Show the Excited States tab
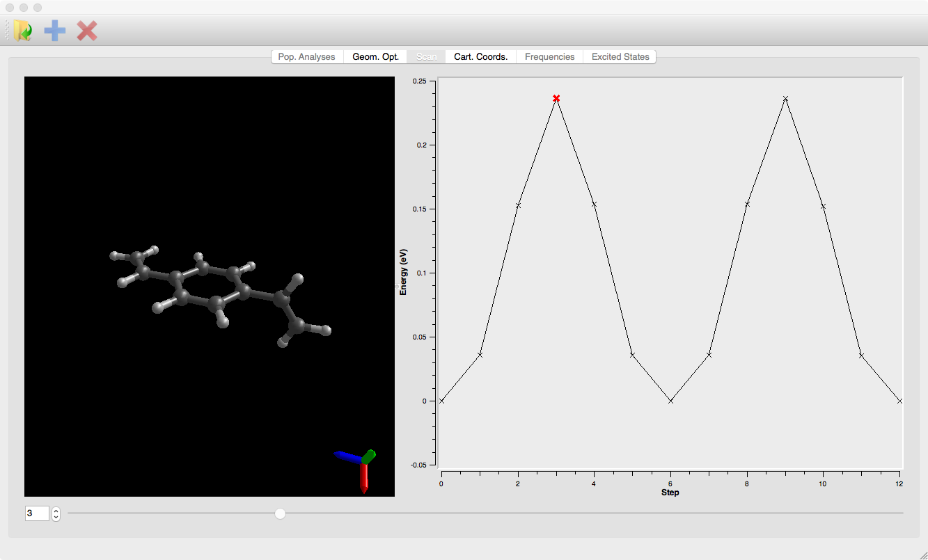The image size is (928, 560). [620, 57]
